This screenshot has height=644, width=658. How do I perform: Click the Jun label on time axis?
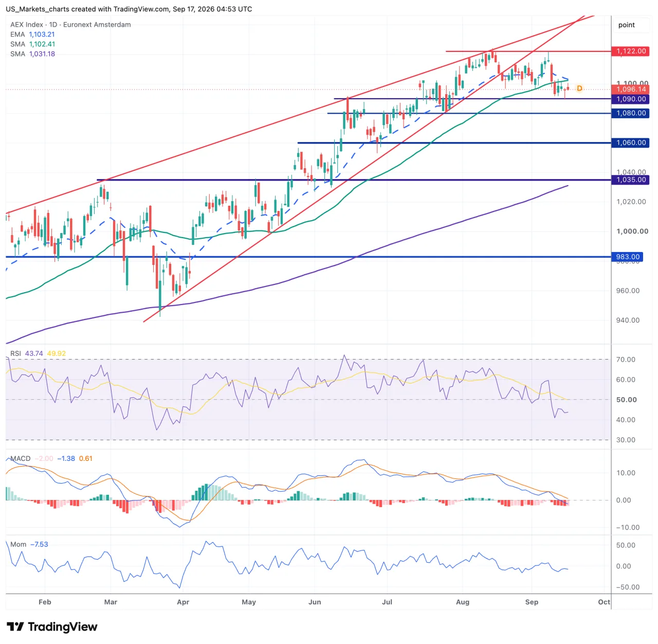point(315,602)
